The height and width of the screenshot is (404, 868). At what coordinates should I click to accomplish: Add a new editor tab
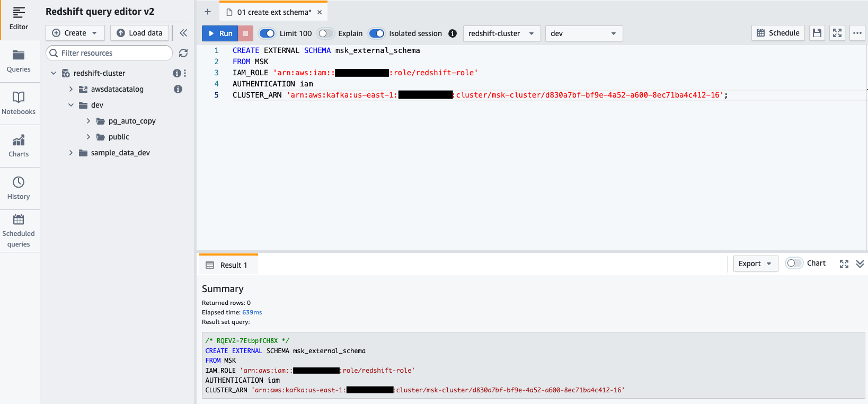click(208, 12)
